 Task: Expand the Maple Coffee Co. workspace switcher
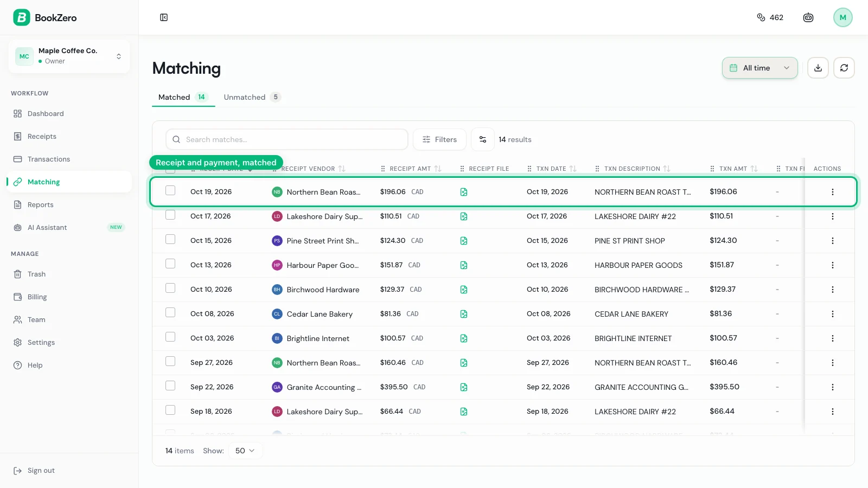tap(69, 56)
